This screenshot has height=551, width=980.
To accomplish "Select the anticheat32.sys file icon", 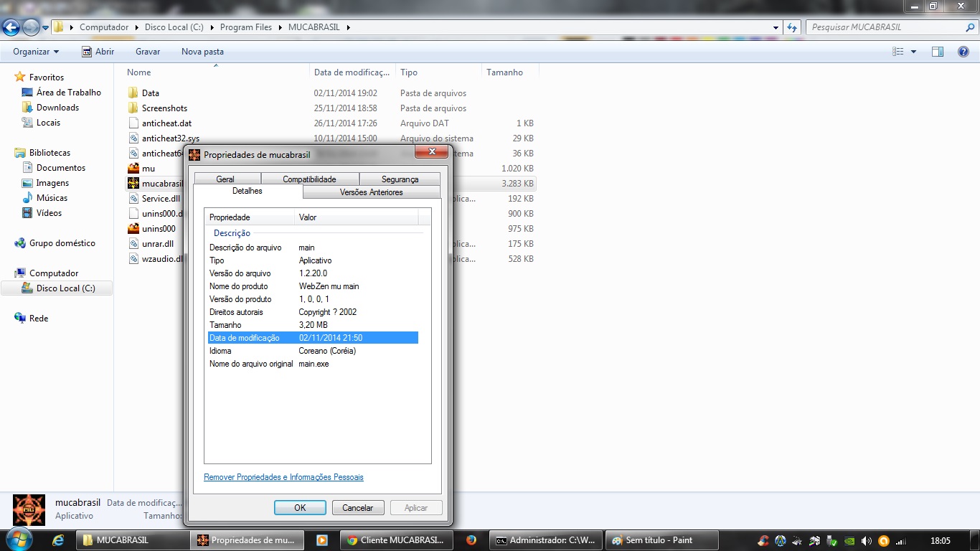I will pyautogui.click(x=133, y=138).
